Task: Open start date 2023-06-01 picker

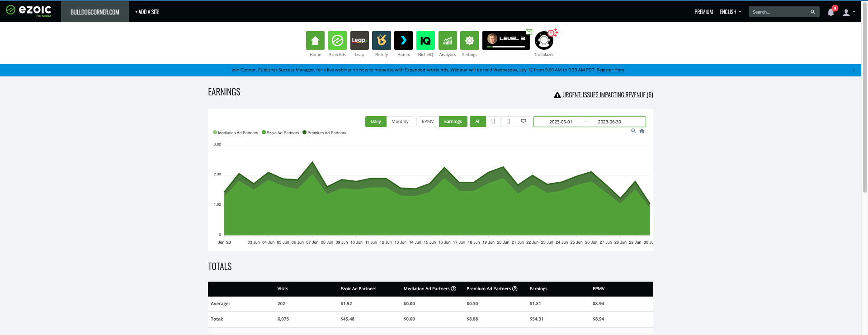Action: (x=561, y=122)
